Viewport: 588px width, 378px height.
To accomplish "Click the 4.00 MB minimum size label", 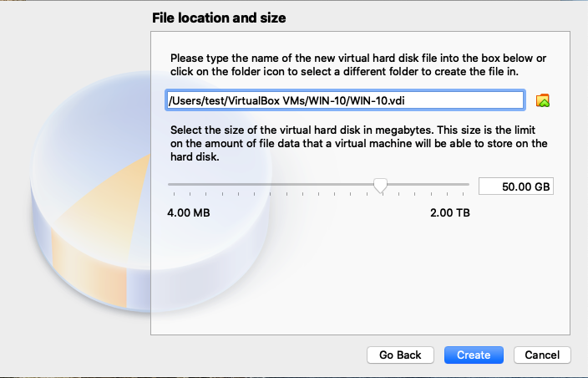I will 189,213.
